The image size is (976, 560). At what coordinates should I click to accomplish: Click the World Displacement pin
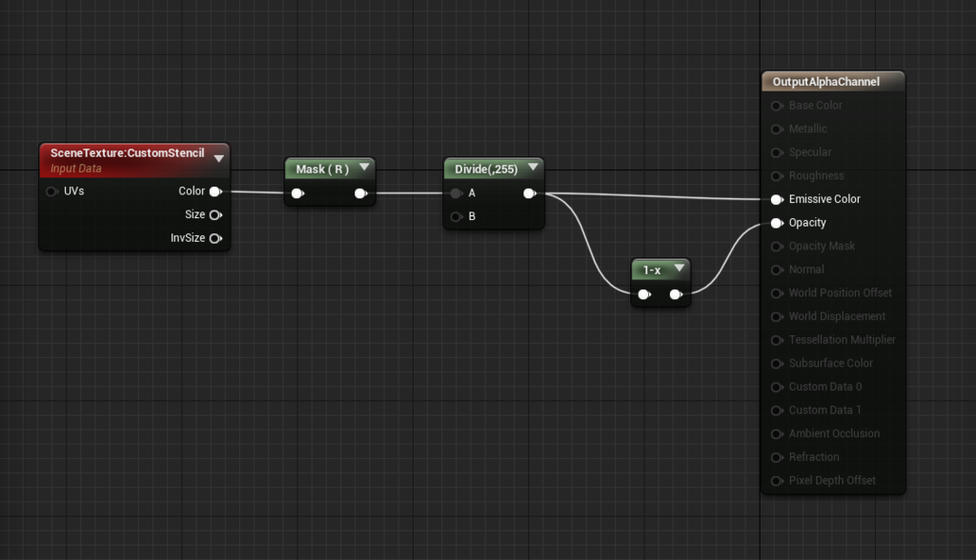click(777, 317)
